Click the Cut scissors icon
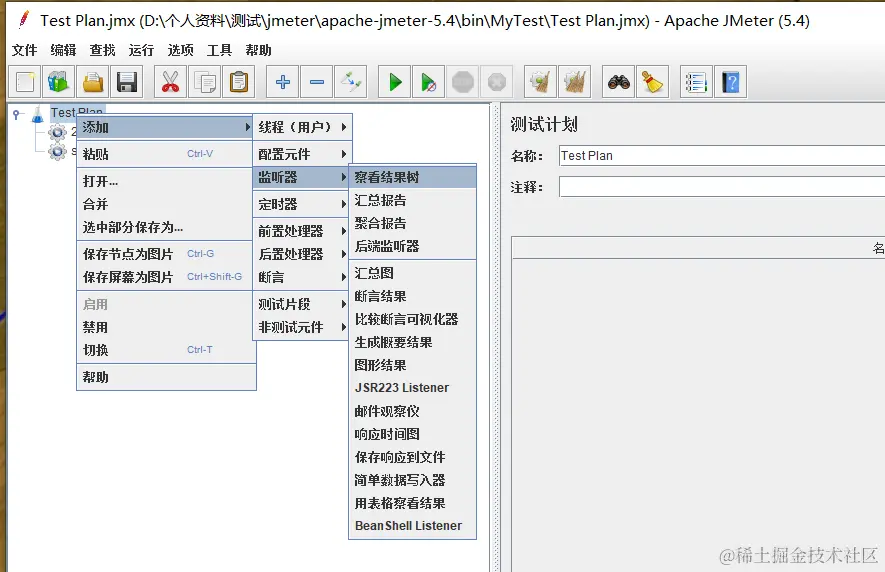The width and height of the screenshot is (885, 572). pos(170,82)
